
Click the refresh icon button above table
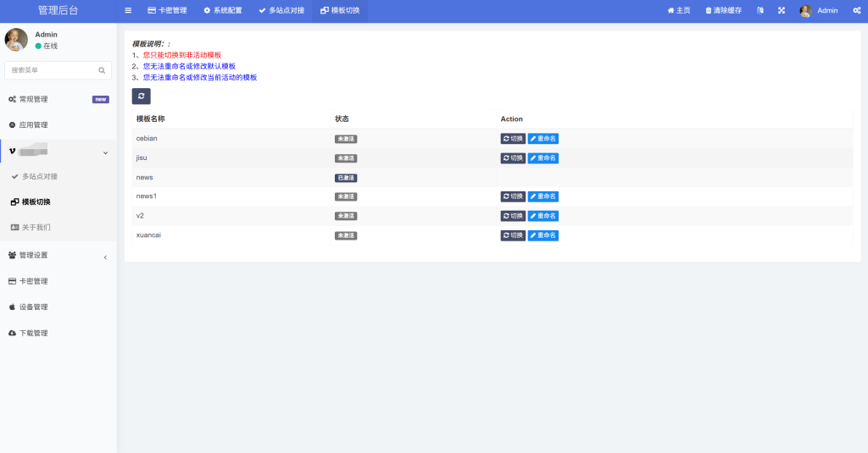(141, 96)
